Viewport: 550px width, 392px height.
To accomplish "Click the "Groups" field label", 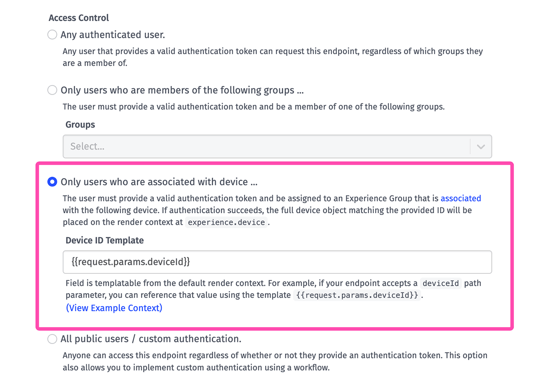I will pos(80,125).
